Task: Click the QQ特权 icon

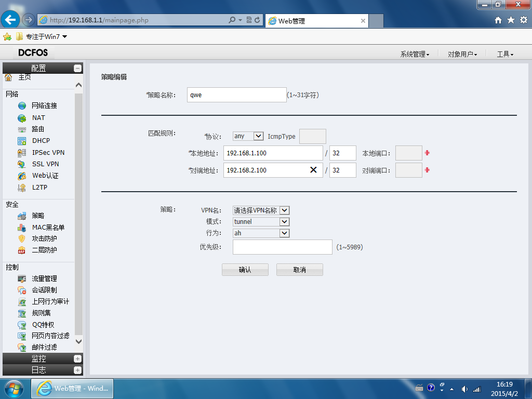Action: pyautogui.click(x=22, y=325)
